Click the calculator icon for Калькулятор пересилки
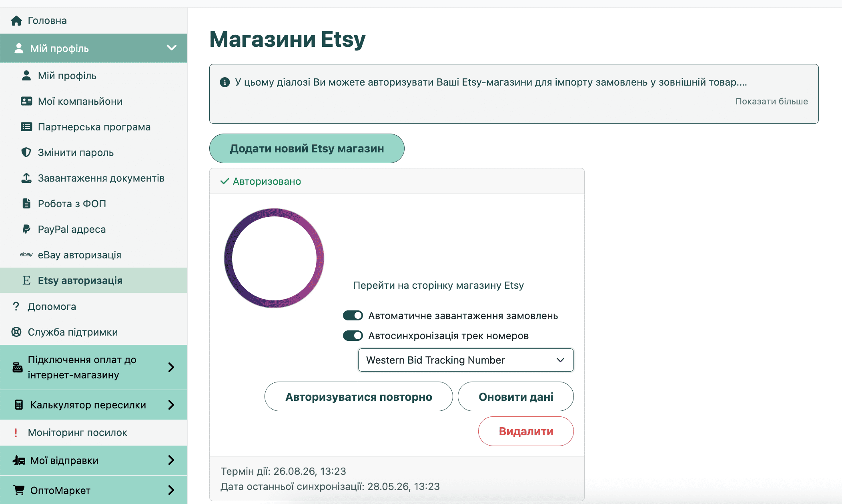 [x=19, y=405]
